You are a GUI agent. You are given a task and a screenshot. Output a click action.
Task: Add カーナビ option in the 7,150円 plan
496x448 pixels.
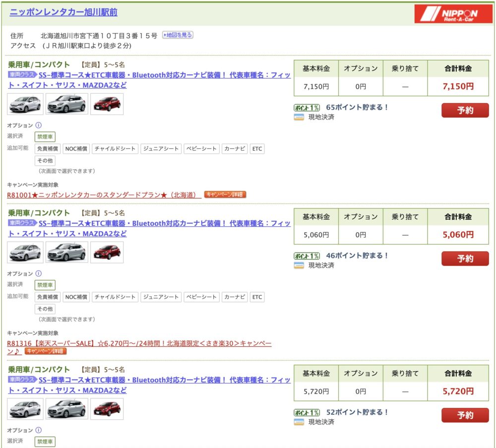(x=235, y=149)
